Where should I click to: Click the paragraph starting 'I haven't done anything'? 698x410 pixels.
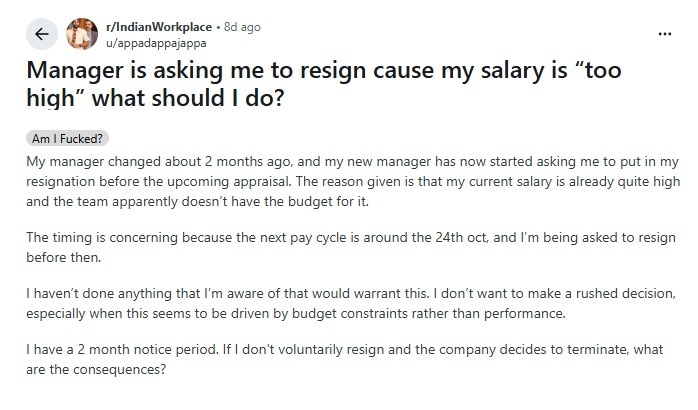click(x=351, y=303)
